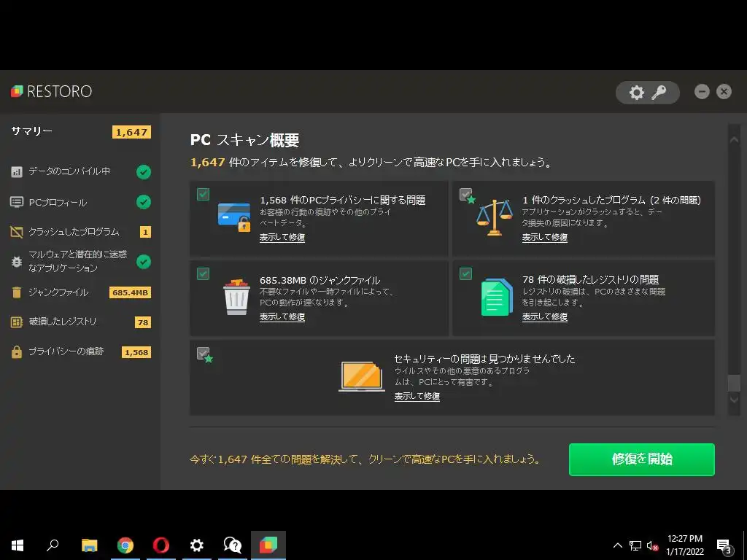Toggle the security issues checkbox
Screen dimensions: 747x560
pyautogui.click(x=203, y=354)
